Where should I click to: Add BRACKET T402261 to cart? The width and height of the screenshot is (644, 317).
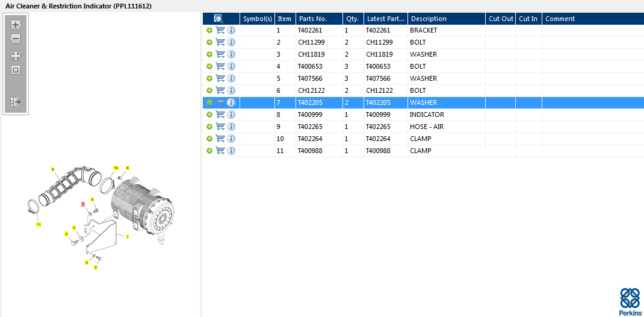(x=220, y=30)
